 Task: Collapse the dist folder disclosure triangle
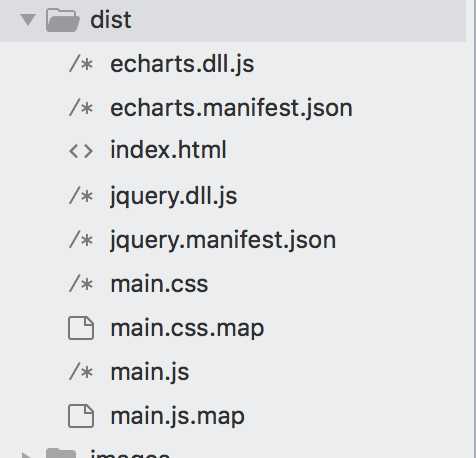click(28, 20)
